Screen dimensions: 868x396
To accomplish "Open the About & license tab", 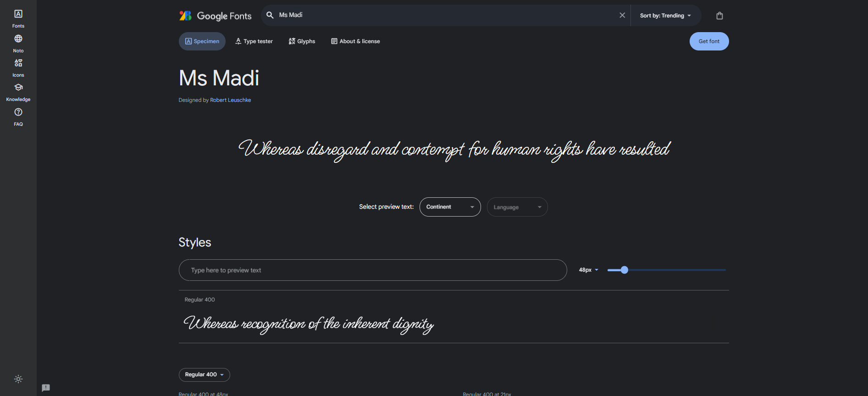I will [355, 41].
